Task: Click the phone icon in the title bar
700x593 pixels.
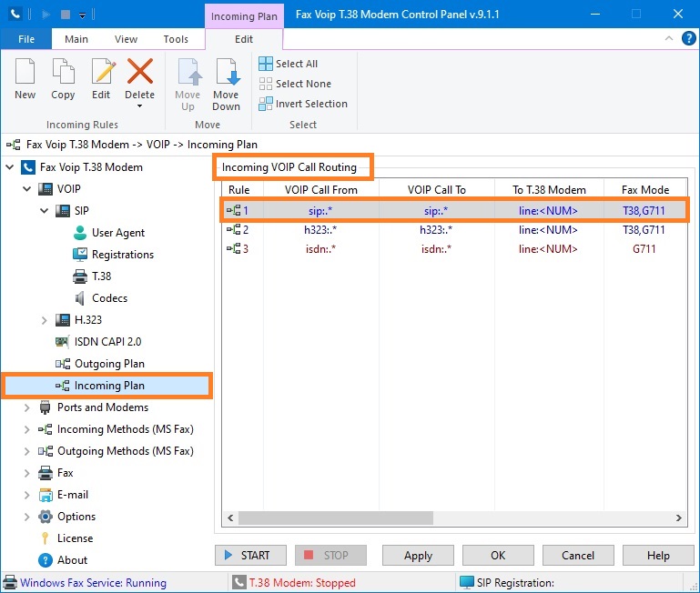Action: click(x=15, y=15)
